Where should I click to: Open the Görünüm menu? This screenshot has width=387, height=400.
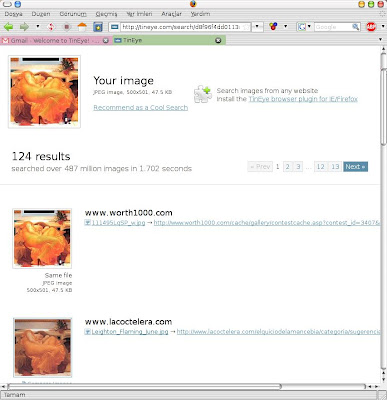pos(73,14)
